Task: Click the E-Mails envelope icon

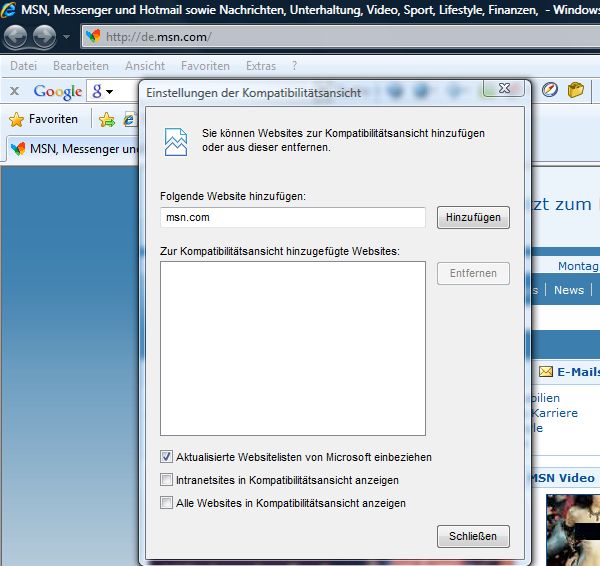Action: 546,372
